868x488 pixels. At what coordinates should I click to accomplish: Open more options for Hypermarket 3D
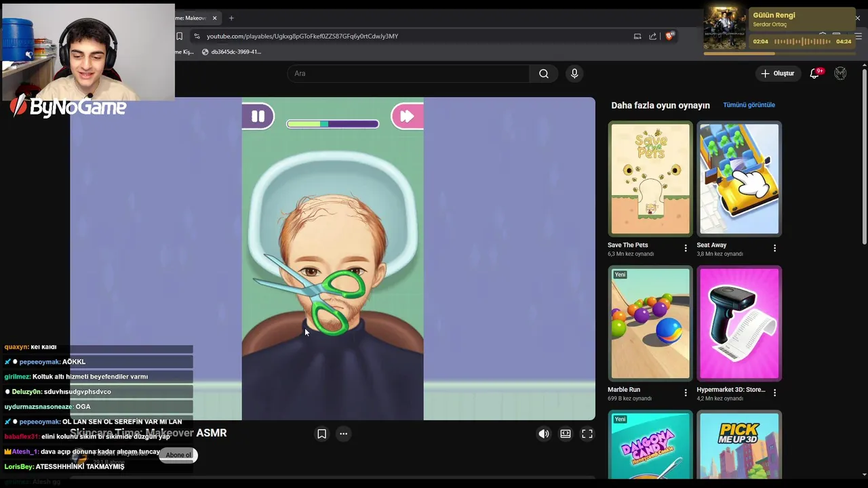coord(774,392)
